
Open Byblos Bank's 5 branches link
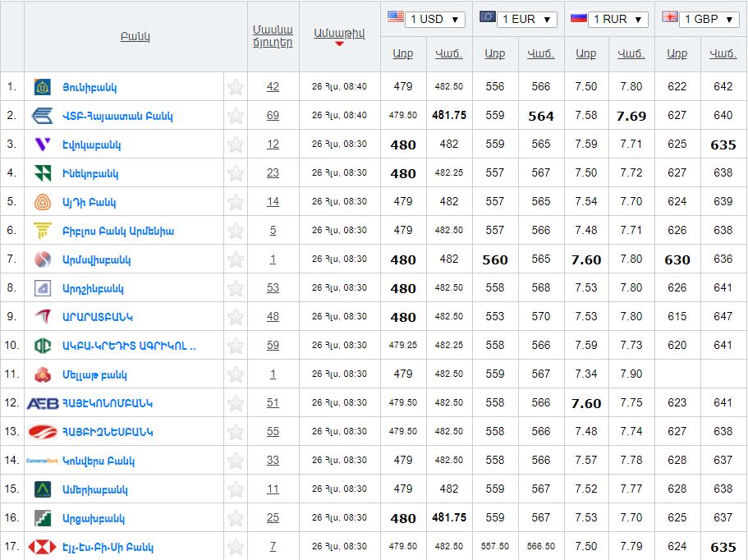click(x=273, y=231)
